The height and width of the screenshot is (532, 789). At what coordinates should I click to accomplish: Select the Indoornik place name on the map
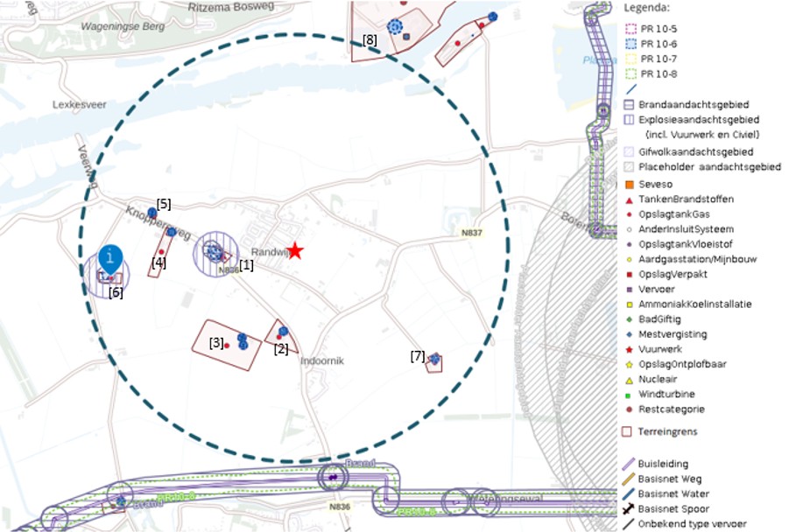coord(322,360)
